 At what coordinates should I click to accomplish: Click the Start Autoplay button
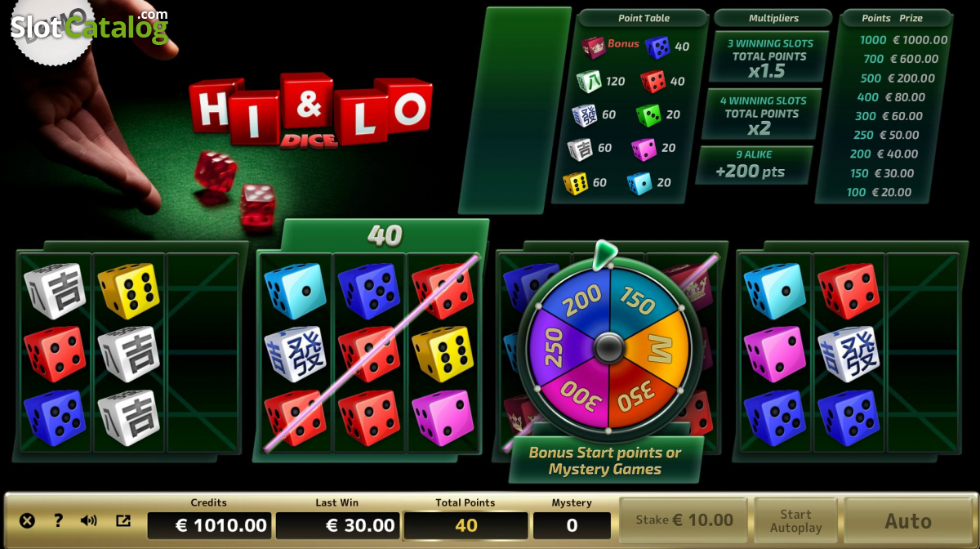pos(795,520)
